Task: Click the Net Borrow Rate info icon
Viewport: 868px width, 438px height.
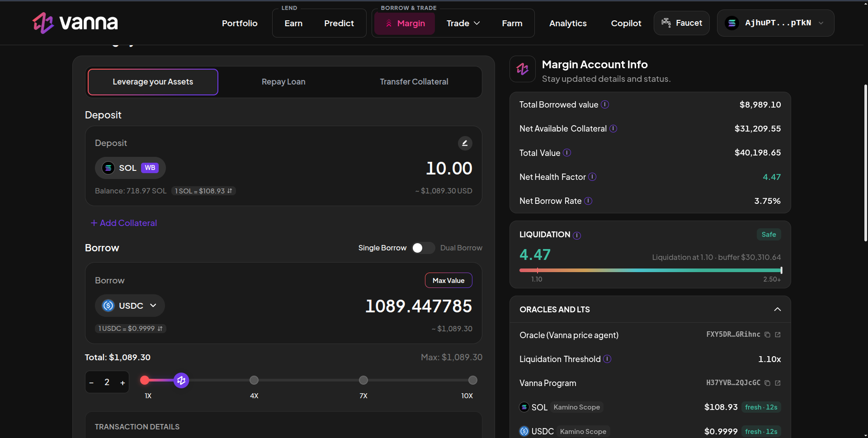Action: 588,201
